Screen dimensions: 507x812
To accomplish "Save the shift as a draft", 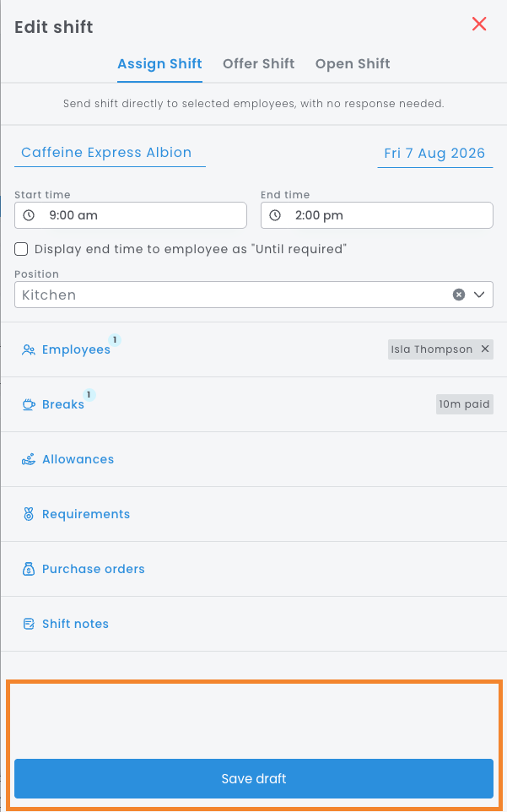I will click(253, 779).
